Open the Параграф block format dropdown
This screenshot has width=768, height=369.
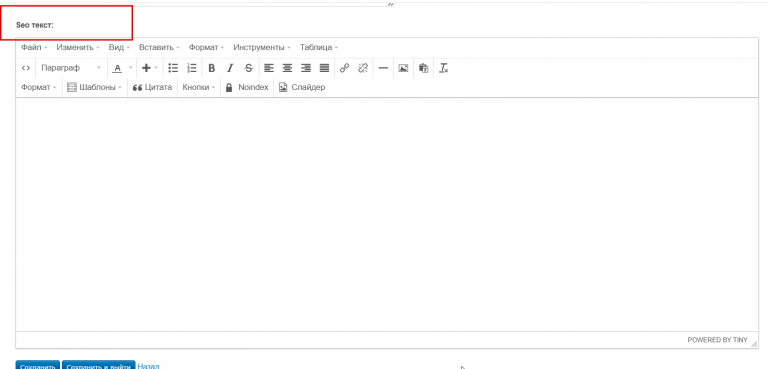[71, 68]
